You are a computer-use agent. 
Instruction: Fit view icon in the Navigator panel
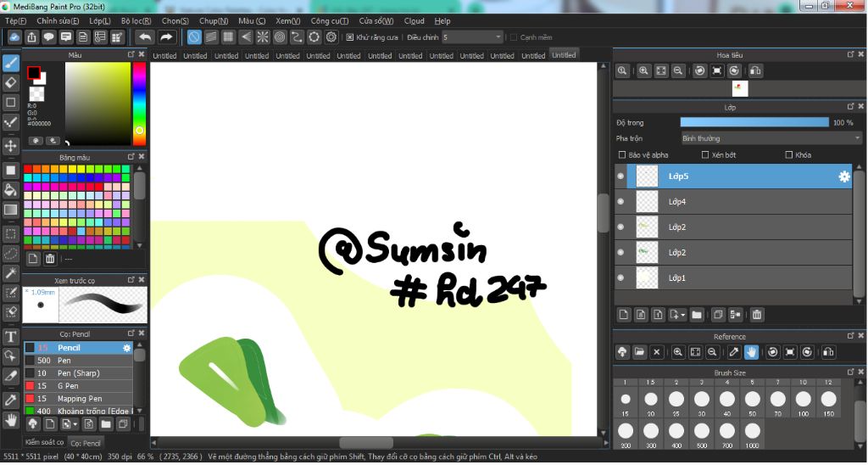coord(661,71)
